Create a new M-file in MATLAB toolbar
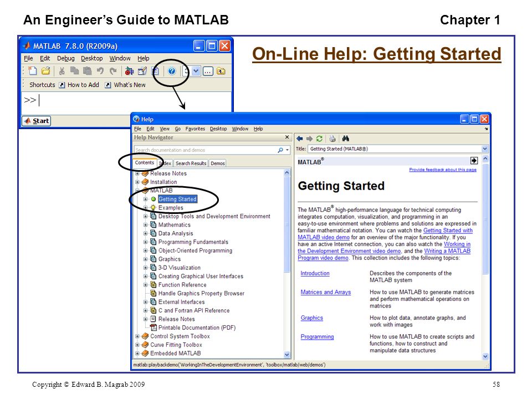 (33, 71)
